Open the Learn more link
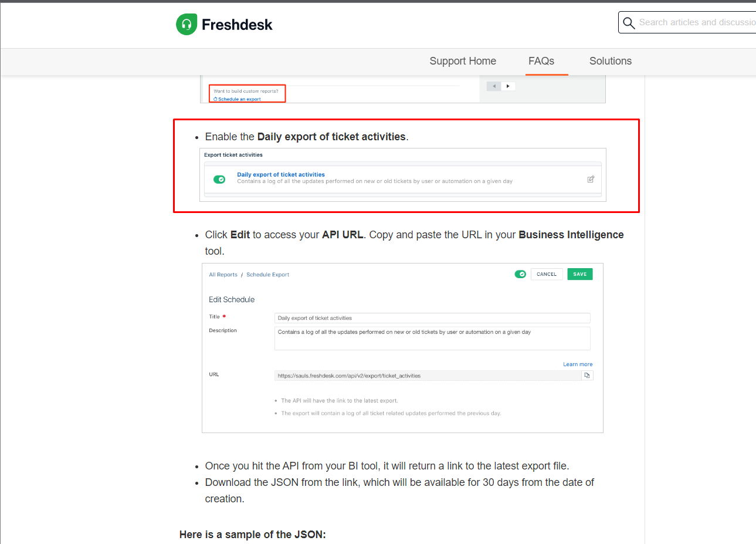This screenshot has height=544, width=756. (578, 364)
